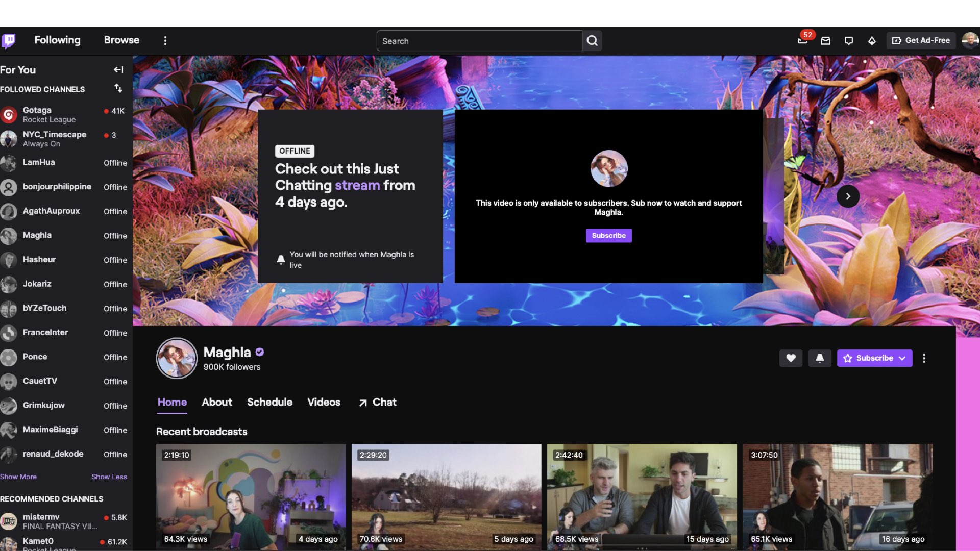Viewport: 980px width, 551px height.
Task: Open Prime loot crown with 52 badge
Action: click(x=803, y=40)
